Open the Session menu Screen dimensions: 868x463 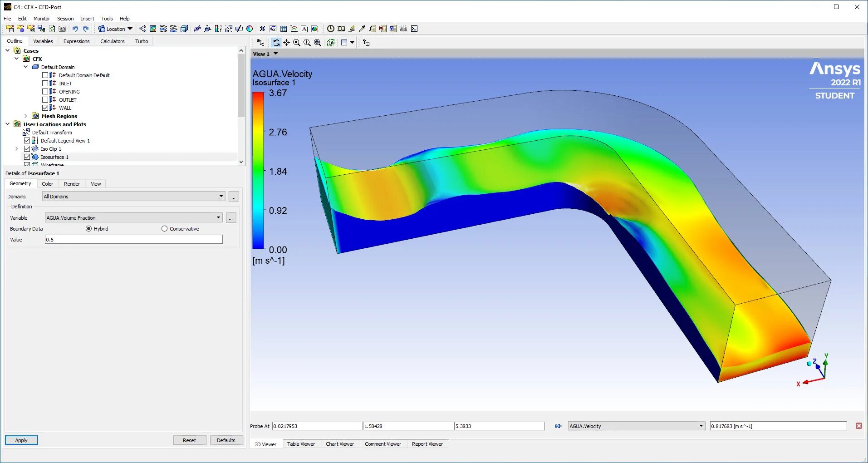65,19
